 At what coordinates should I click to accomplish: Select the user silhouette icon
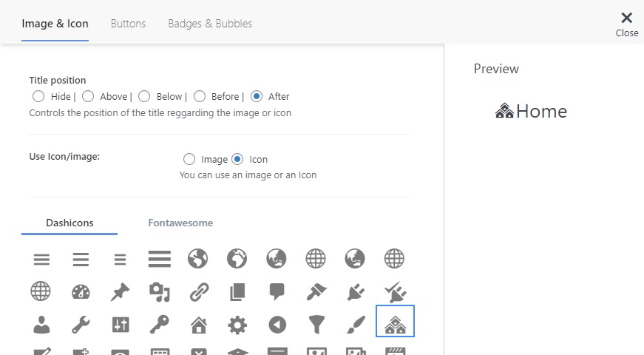click(x=41, y=325)
